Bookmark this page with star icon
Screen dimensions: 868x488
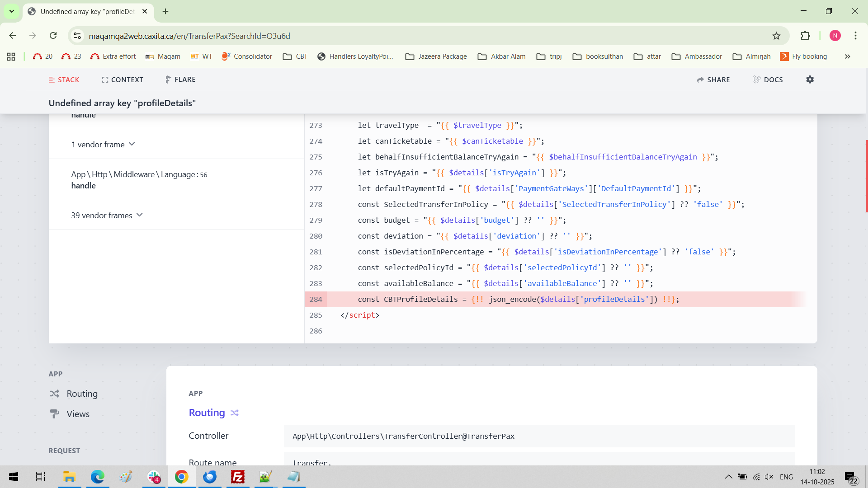click(776, 36)
